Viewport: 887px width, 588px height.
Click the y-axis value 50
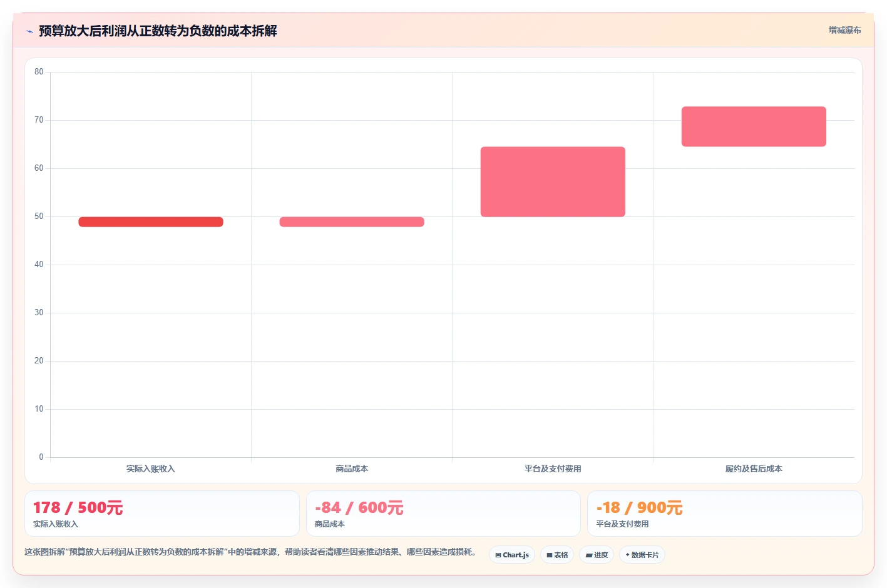(39, 216)
